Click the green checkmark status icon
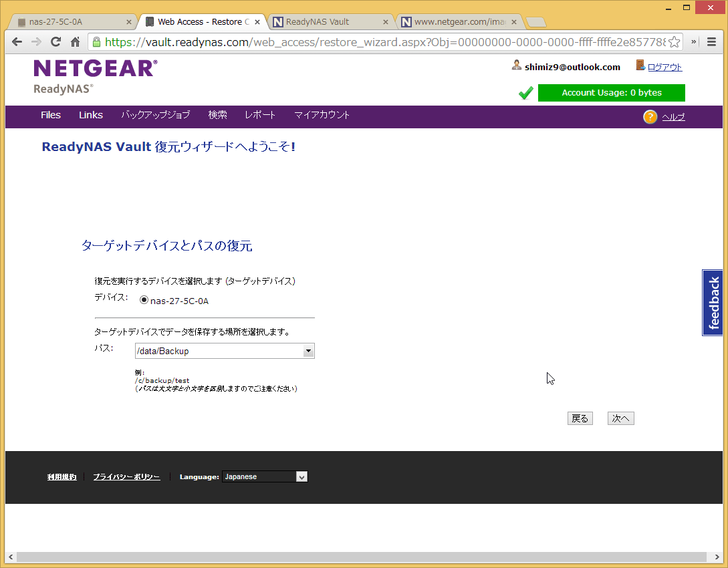This screenshot has height=568, width=728. pyautogui.click(x=525, y=93)
